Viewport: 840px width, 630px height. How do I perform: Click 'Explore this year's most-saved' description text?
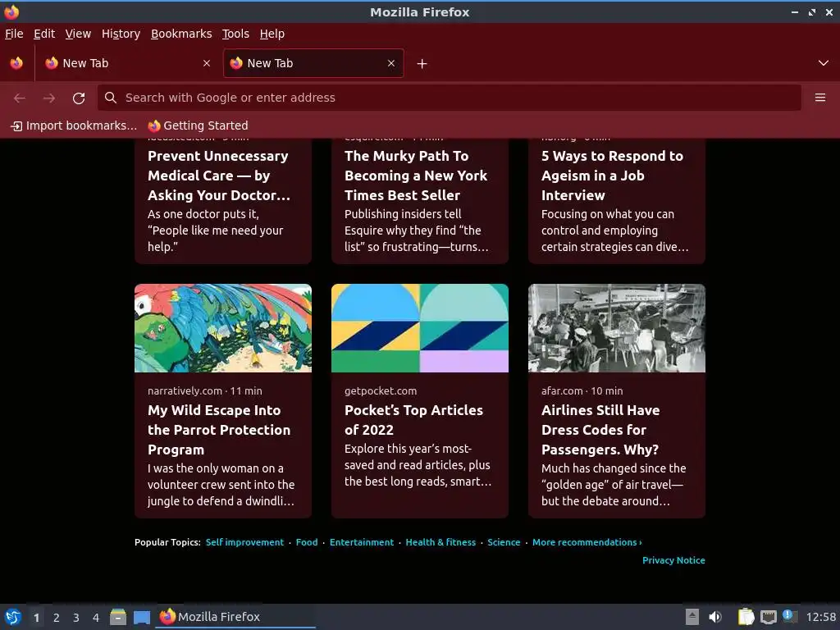coord(418,465)
